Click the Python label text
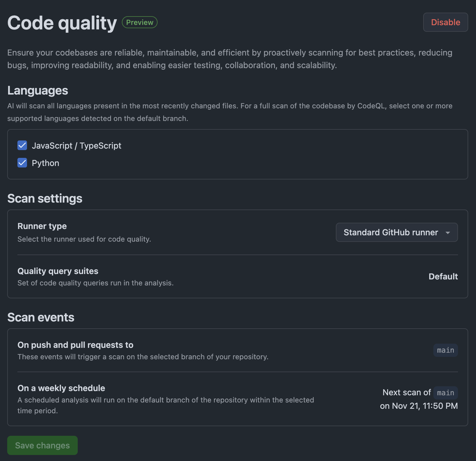 [x=45, y=163]
